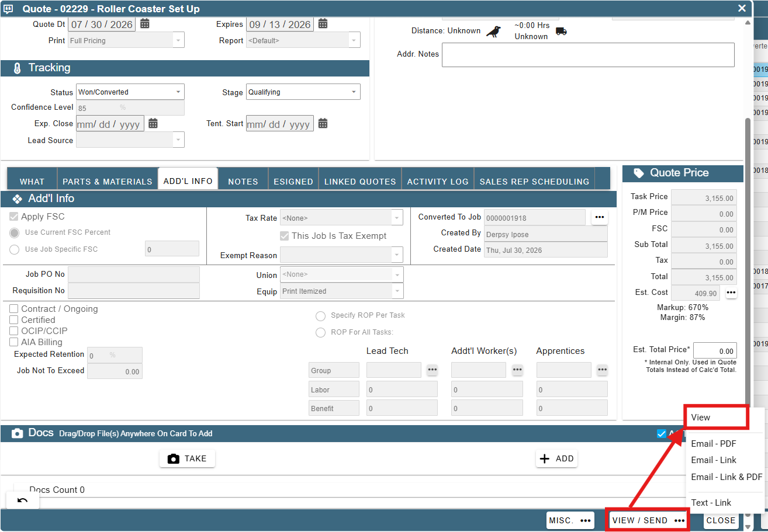Image resolution: width=768 pixels, height=532 pixels.
Task: Check the Contract / Ongoing checkbox
Action: point(14,309)
